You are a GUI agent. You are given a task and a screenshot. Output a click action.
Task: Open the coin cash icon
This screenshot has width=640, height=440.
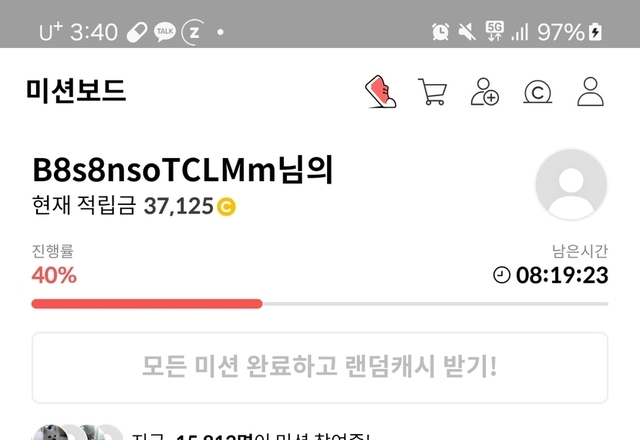point(538,92)
